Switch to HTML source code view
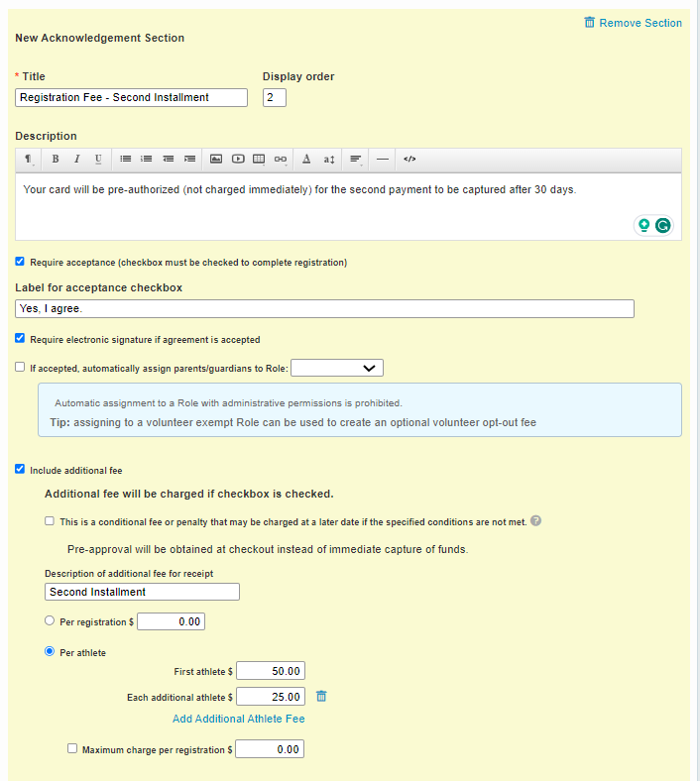The width and height of the screenshot is (700, 781). 409,159
